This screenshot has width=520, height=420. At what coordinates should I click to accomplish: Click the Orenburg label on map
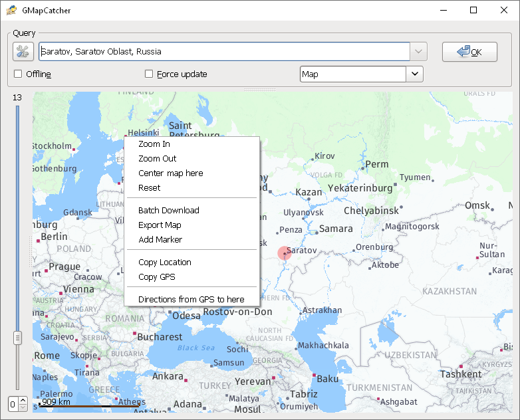[374, 247]
